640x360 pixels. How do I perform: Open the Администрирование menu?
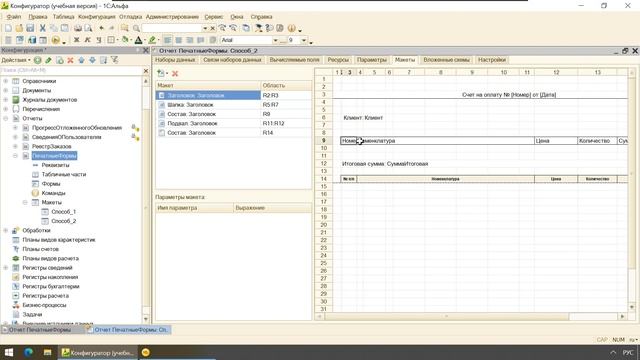tap(172, 17)
